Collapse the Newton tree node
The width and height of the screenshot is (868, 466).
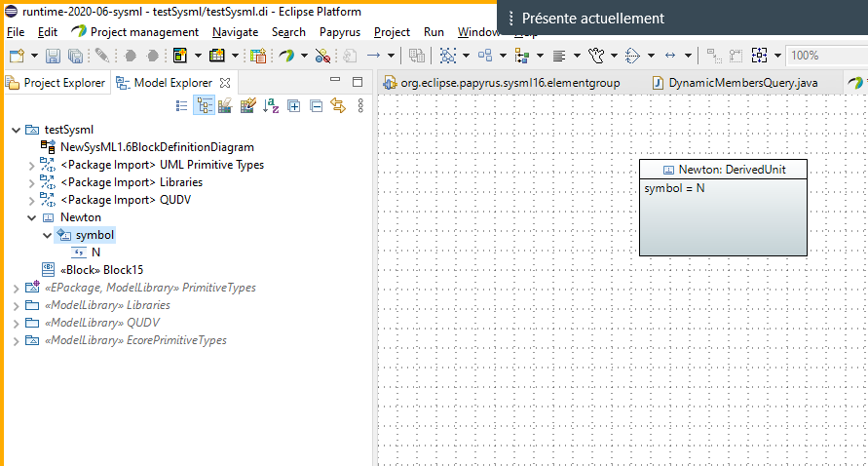pos(31,217)
